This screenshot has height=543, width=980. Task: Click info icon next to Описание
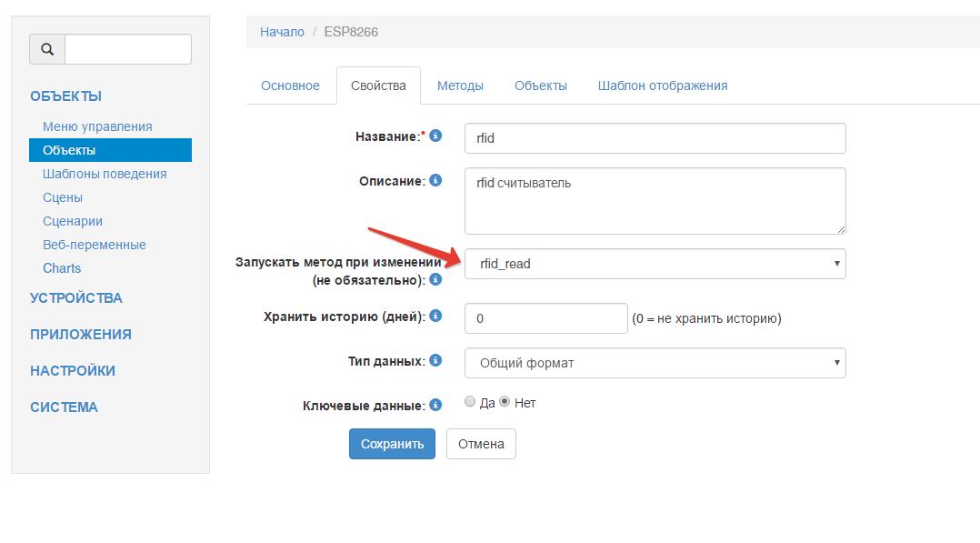click(x=435, y=180)
